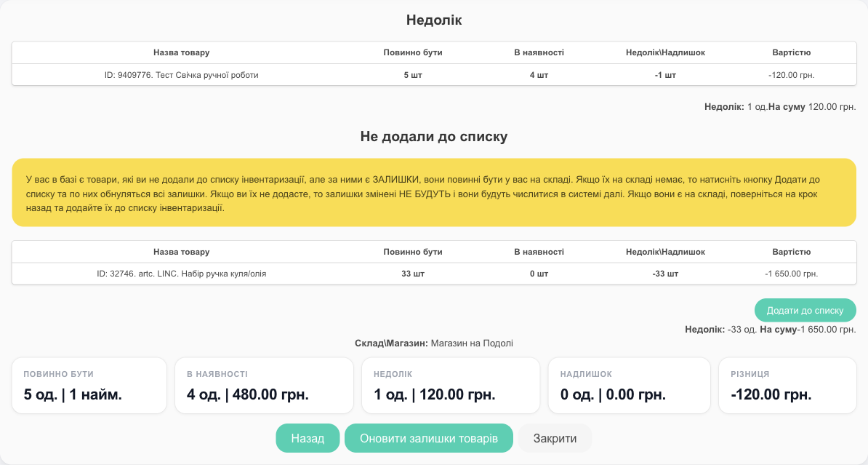
Task: Click the "0 шт" in-stock cell
Action: pyautogui.click(x=539, y=274)
